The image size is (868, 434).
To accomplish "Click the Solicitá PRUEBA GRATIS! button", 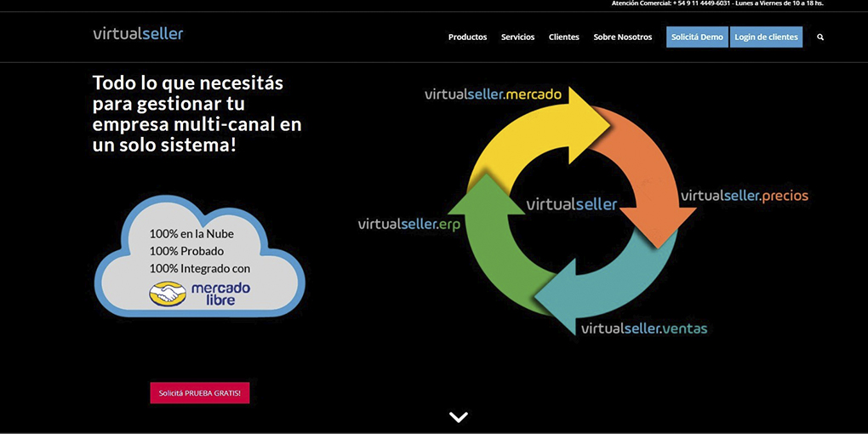I will tap(200, 393).
